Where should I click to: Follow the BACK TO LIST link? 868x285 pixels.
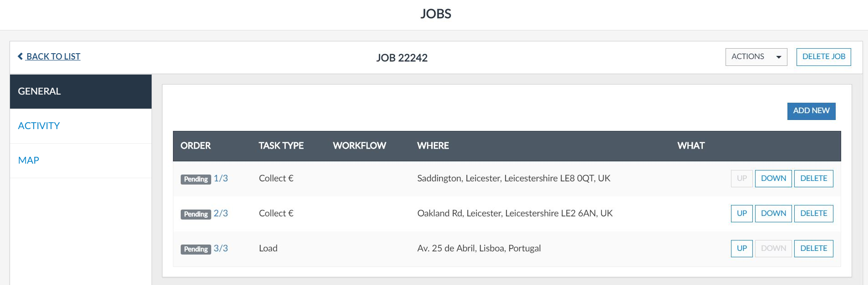click(x=53, y=56)
